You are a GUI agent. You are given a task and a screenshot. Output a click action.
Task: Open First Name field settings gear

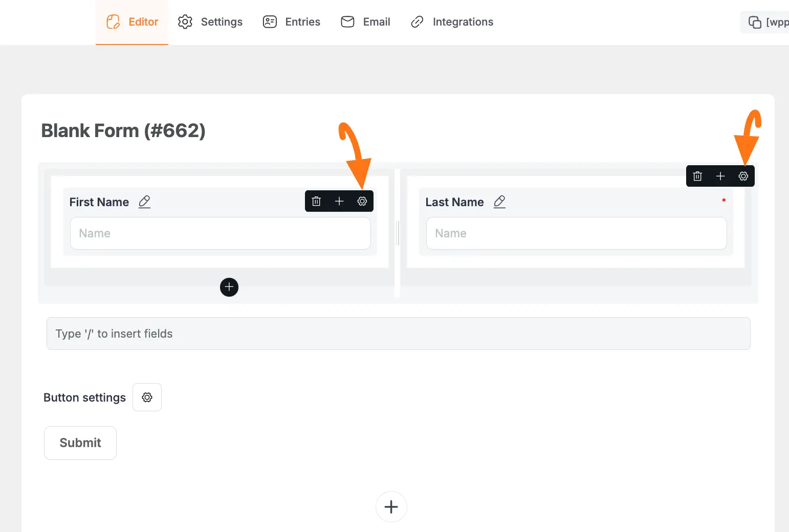pos(362,201)
